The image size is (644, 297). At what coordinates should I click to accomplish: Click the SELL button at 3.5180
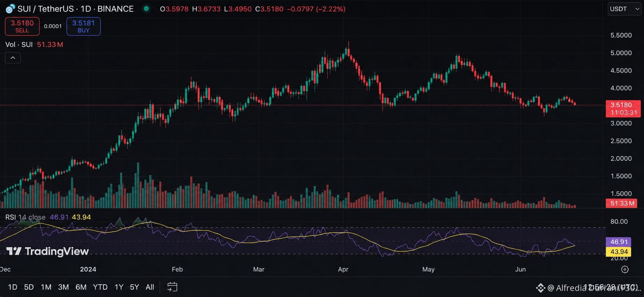22,26
